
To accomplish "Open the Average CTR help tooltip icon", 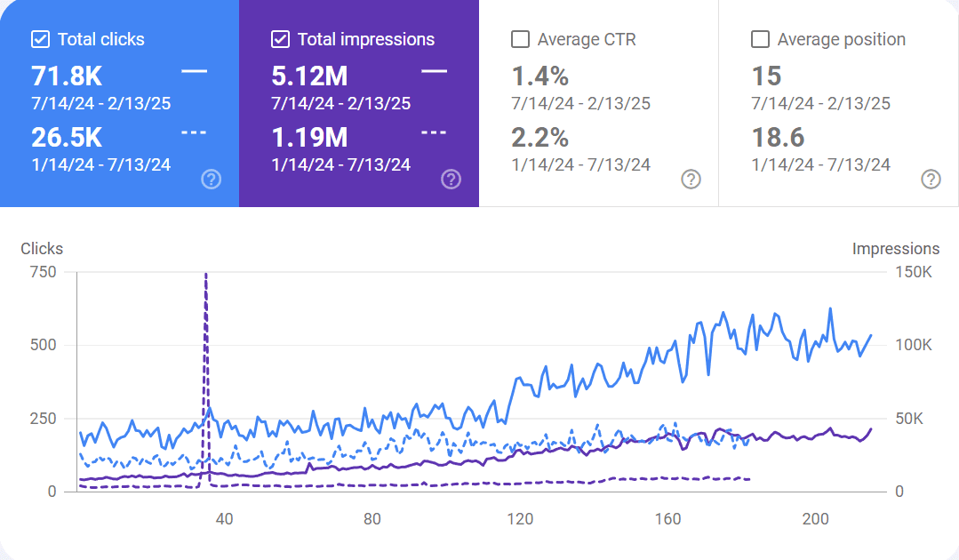I will pos(691,180).
